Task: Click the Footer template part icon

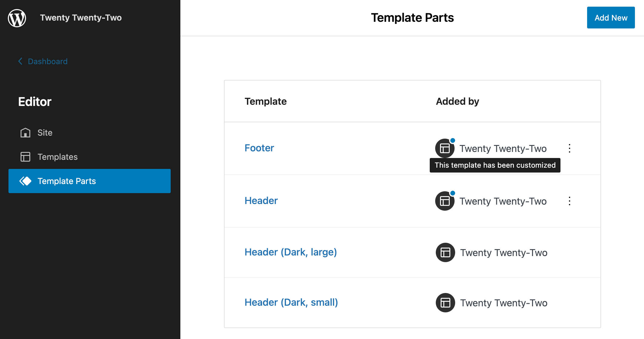Action: click(444, 148)
